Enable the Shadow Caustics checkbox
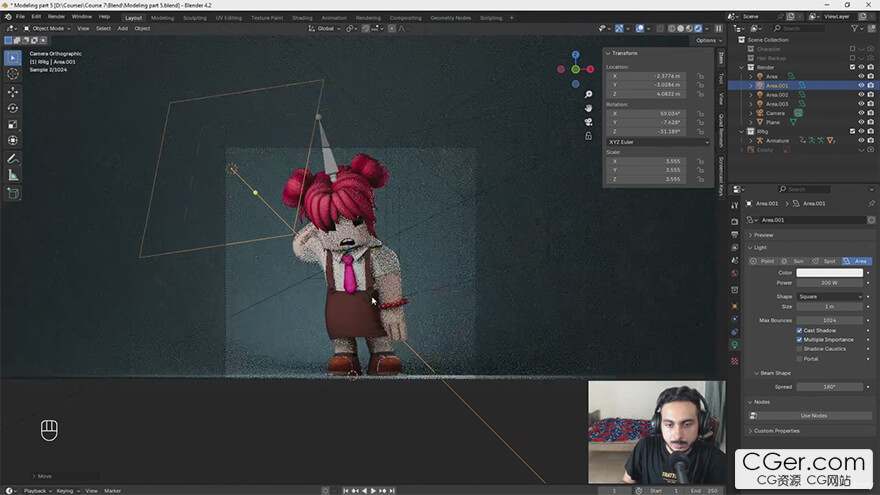880x495 pixels. pos(799,349)
